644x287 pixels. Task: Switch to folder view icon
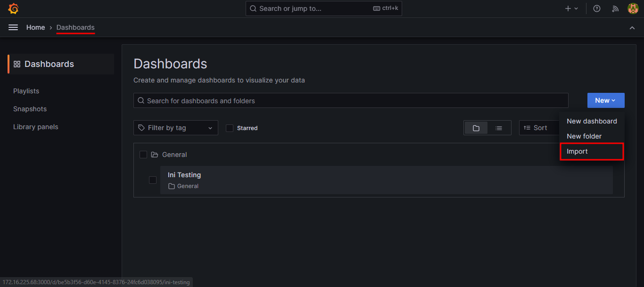pos(476,128)
